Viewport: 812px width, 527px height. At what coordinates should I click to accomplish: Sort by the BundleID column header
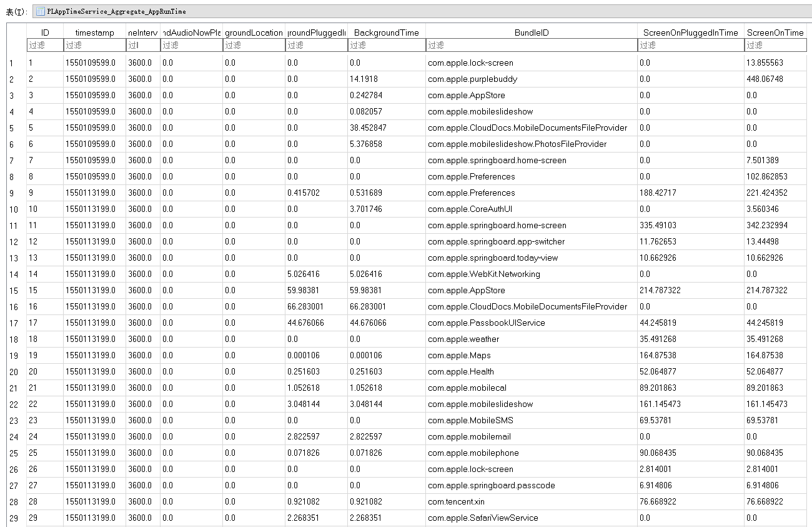[x=532, y=33]
